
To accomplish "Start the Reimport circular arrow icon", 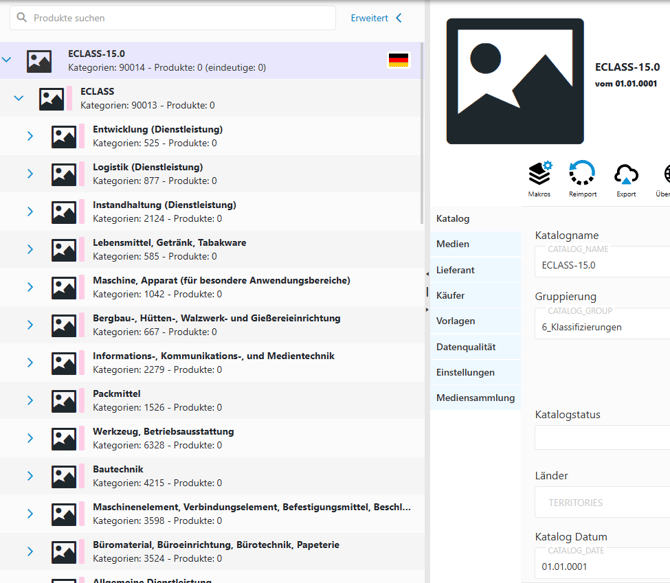I will pyautogui.click(x=582, y=173).
